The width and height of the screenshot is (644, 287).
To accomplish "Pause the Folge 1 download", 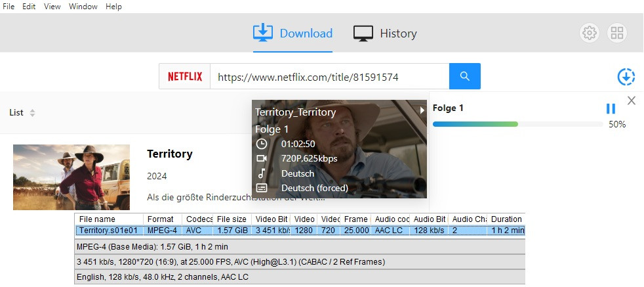I will click(x=611, y=109).
